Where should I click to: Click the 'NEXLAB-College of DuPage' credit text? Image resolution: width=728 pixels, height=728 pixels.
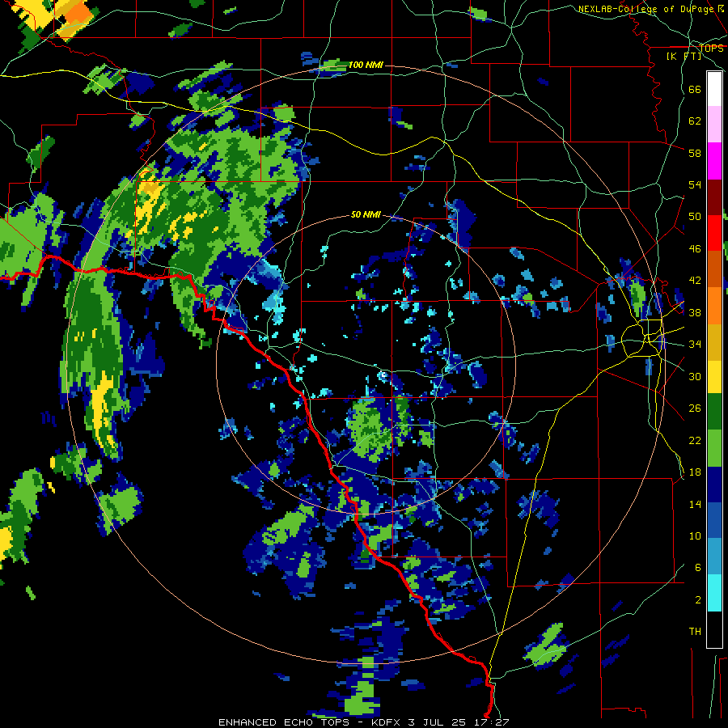pyautogui.click(x=646, y=9)
